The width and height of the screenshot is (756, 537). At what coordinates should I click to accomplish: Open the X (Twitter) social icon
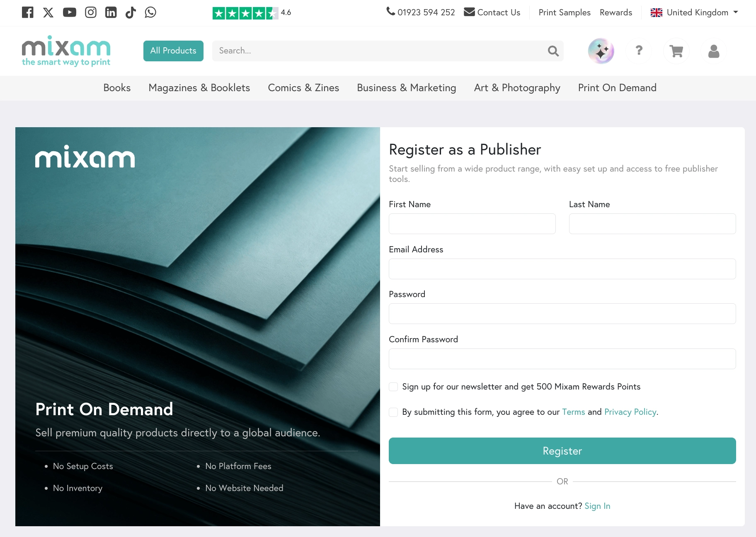(x=48, y=12)
